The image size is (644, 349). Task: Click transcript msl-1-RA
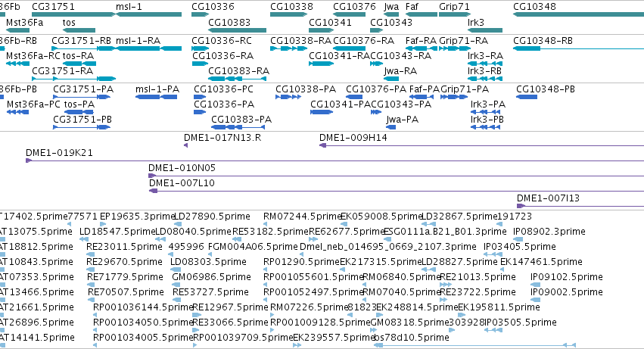tap(138, 41)
